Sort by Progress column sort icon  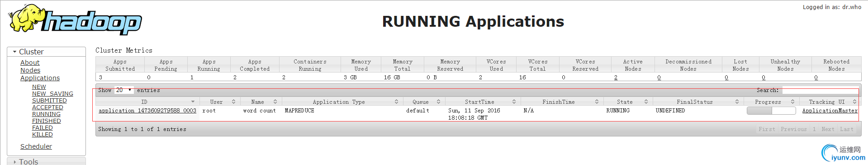[x=792, y=102]
